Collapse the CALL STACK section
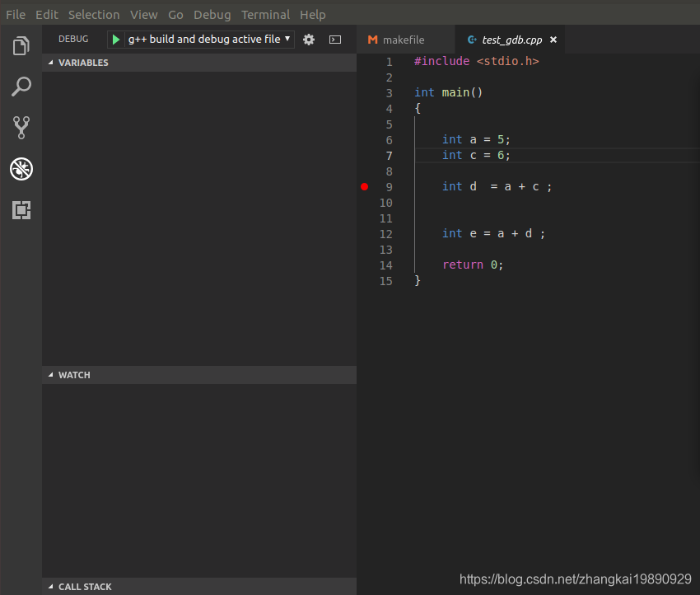700x595 pixels. point(199,587)
